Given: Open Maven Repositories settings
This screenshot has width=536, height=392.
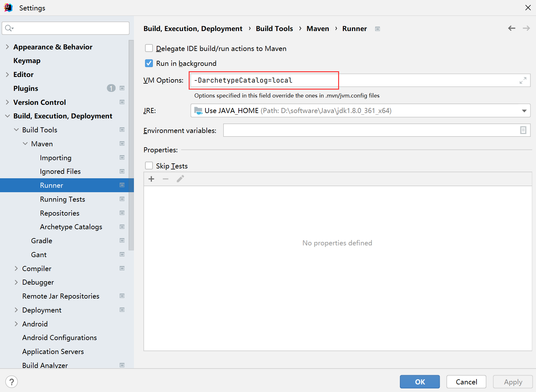Looking at the screenshot, I should 60,213.
